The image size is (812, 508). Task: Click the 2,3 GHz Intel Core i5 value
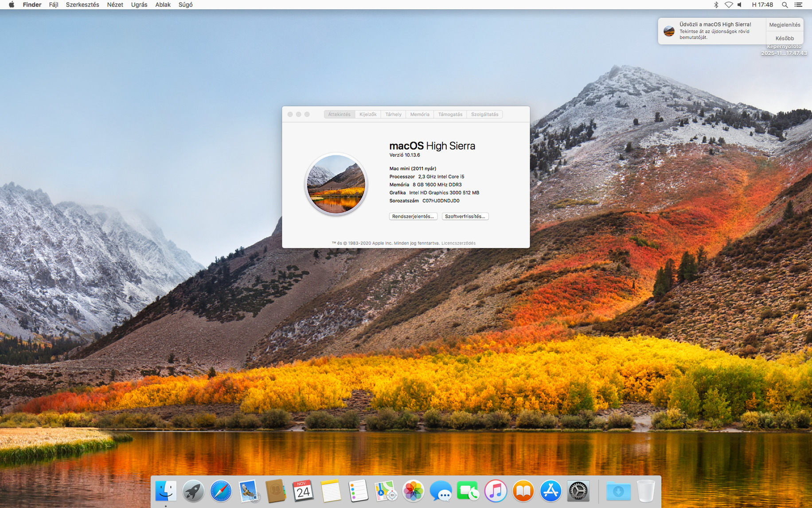pyautogui.click(x=441, y=177)
